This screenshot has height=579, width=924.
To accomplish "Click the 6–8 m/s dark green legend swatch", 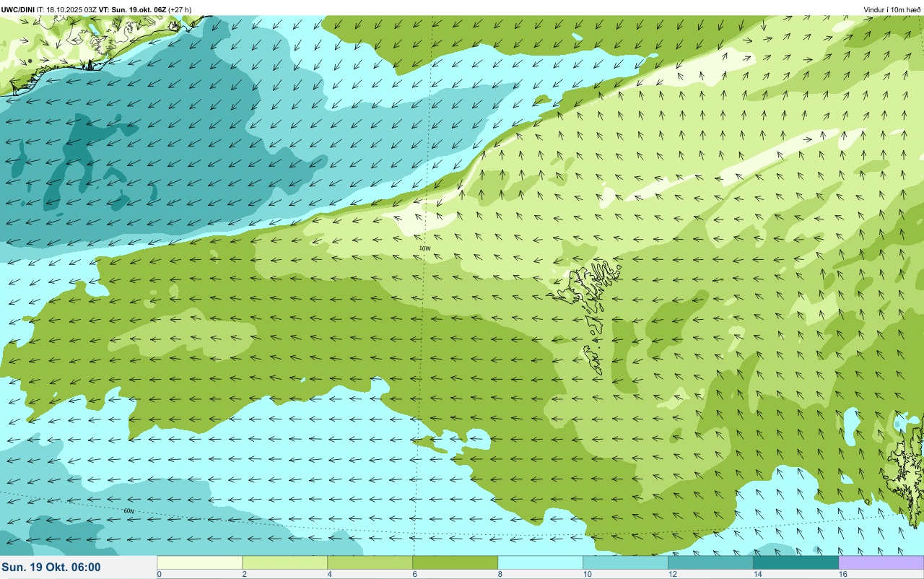I will [x=456, y=562].
